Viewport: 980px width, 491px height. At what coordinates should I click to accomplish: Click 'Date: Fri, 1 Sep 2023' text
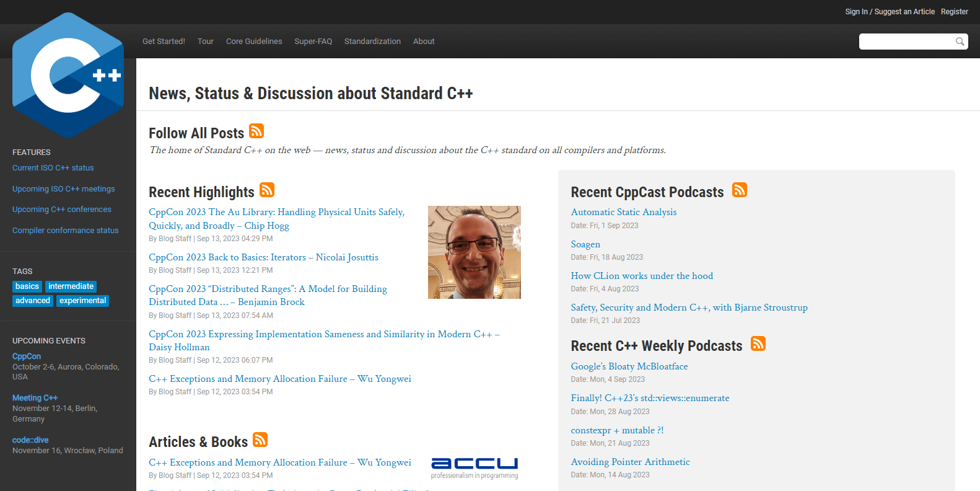[605, 226]
